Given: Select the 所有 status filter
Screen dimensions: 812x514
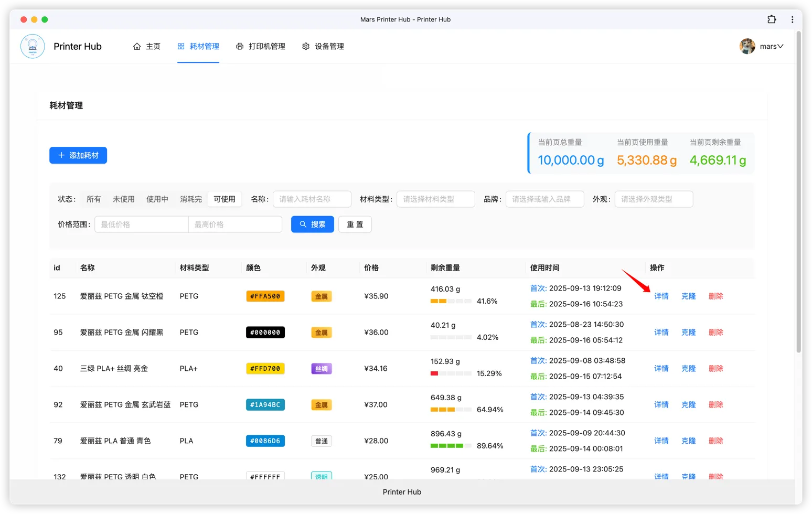Looking at the screenshot, I should tap(94, 199).
